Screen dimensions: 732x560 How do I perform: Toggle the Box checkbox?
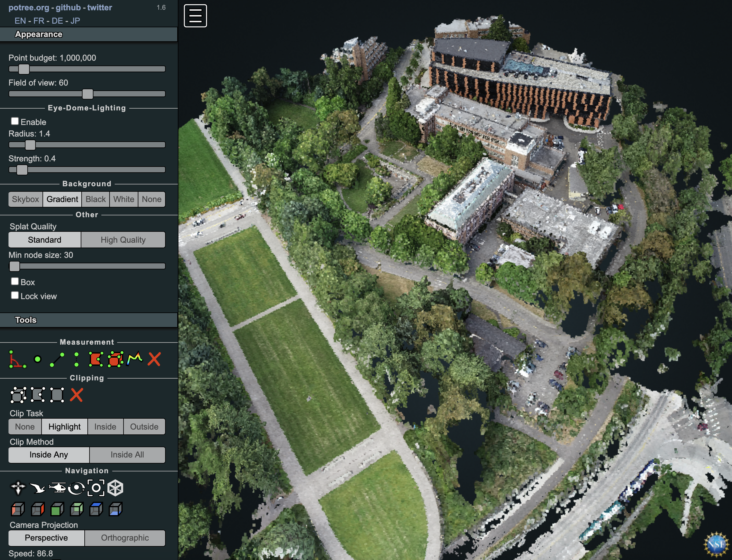15,281
